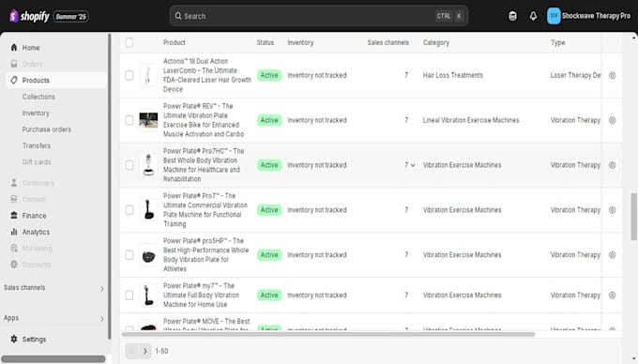638x364 pixels.
Task: Open Power Plate pro5HP product thumbnail
Action: pyautogui.click(x=148, y=255)
